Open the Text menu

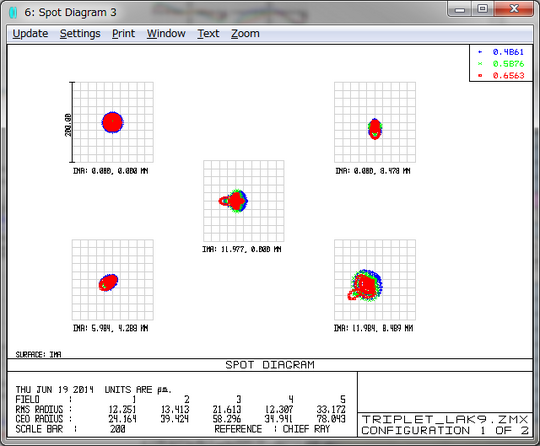coord(208,34)
